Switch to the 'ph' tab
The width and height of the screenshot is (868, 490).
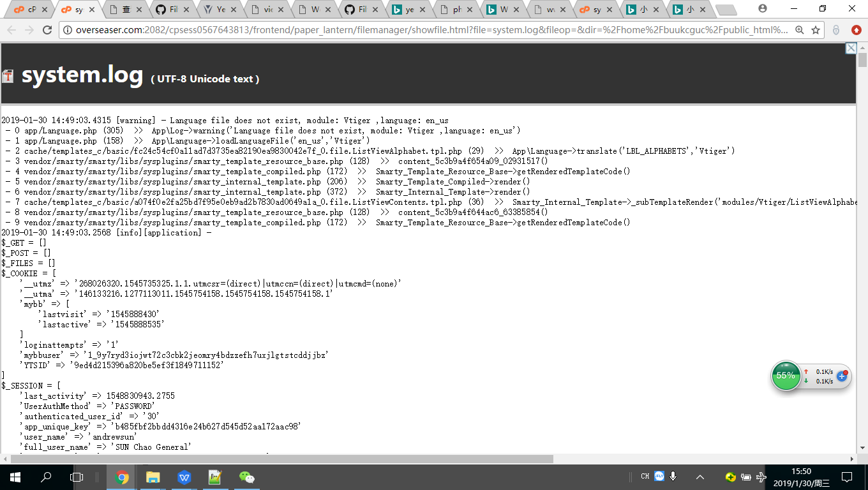(x=457, y=10)
